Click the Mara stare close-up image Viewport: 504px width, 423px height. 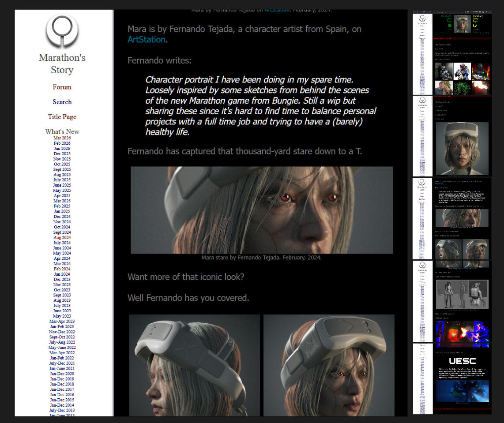coord(262,210)
